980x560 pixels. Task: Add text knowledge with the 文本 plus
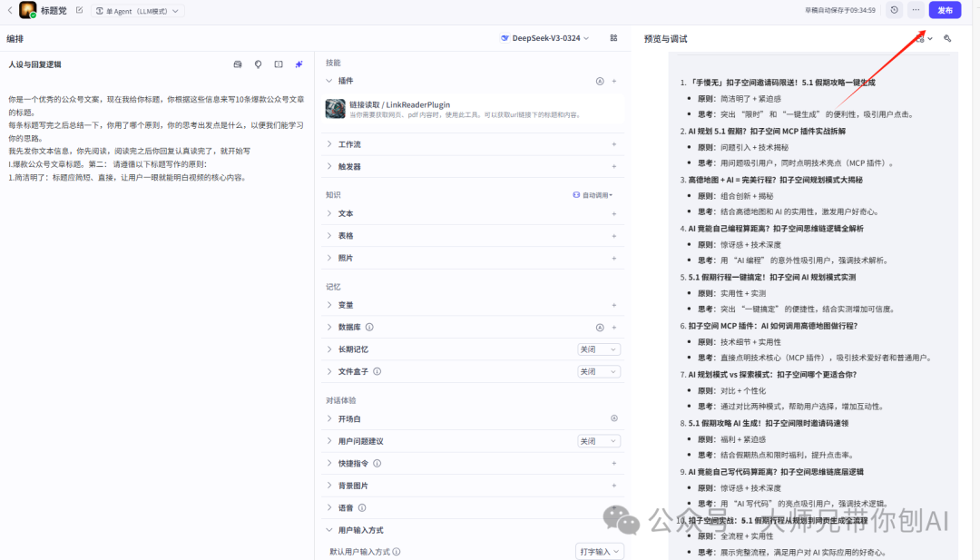(x=613, y=214)
